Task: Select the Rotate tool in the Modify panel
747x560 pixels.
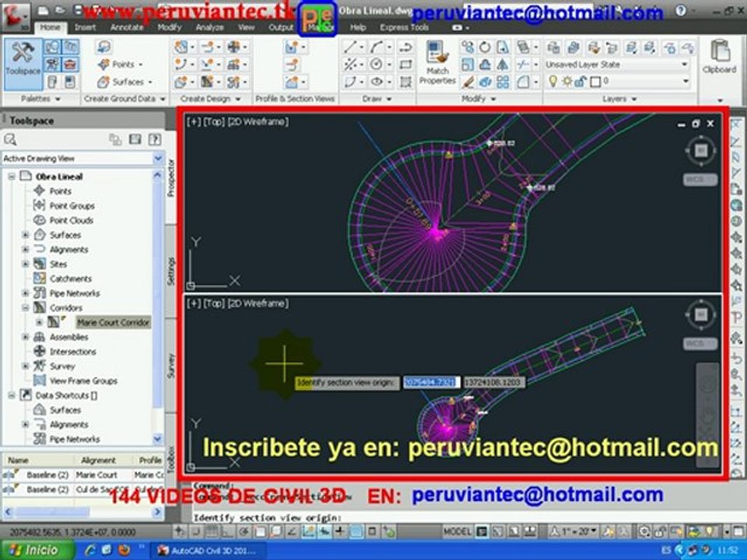Action: click(x=485, y=47)
